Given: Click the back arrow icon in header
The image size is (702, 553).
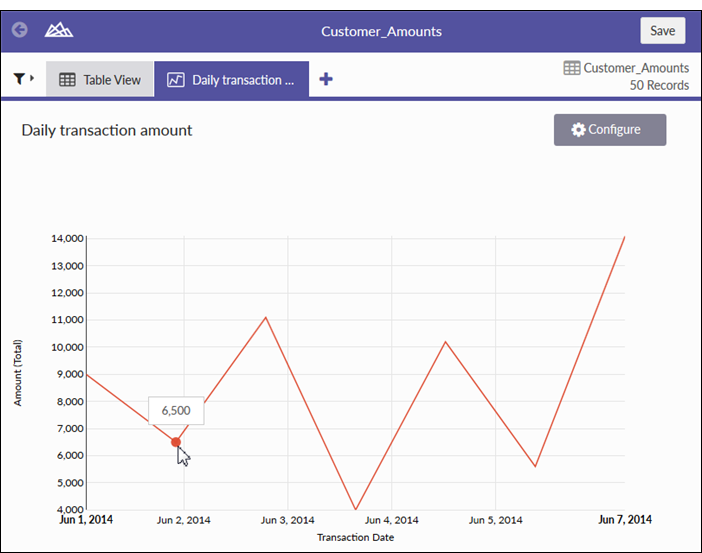Looking at the screenshot, I should click(19, 30).
